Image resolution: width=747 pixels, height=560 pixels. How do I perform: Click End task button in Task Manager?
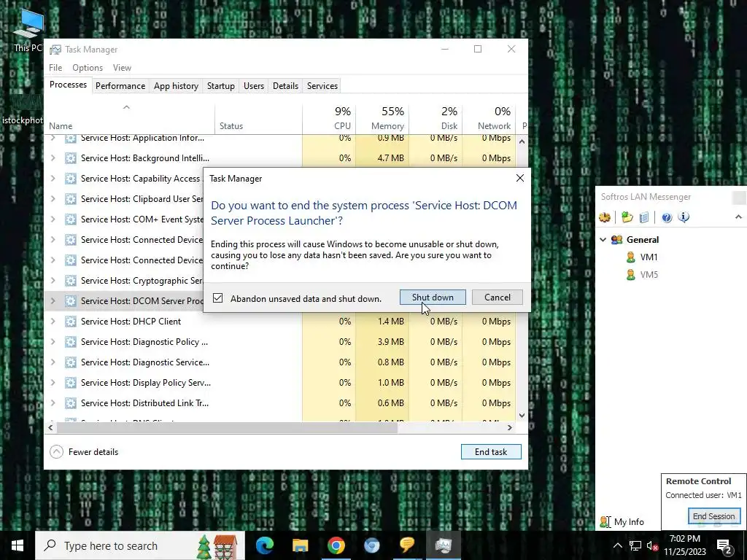[x=491, y=452]
